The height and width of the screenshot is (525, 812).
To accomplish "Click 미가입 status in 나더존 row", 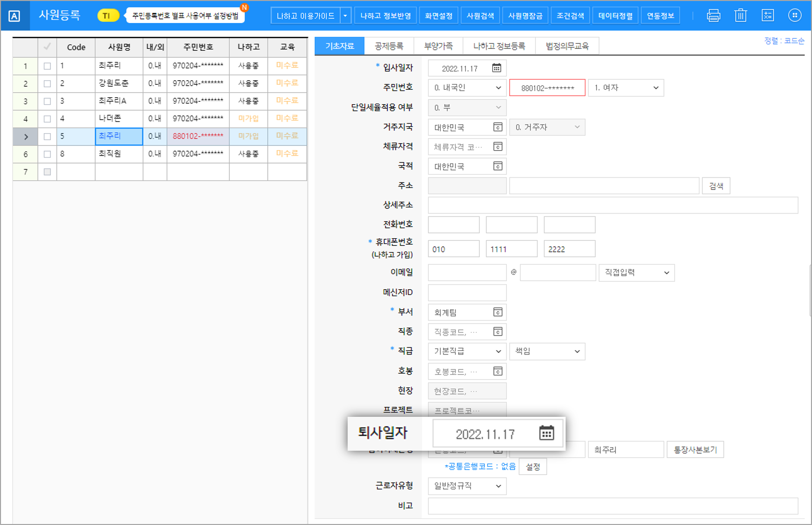I will [x=248, y=119].
